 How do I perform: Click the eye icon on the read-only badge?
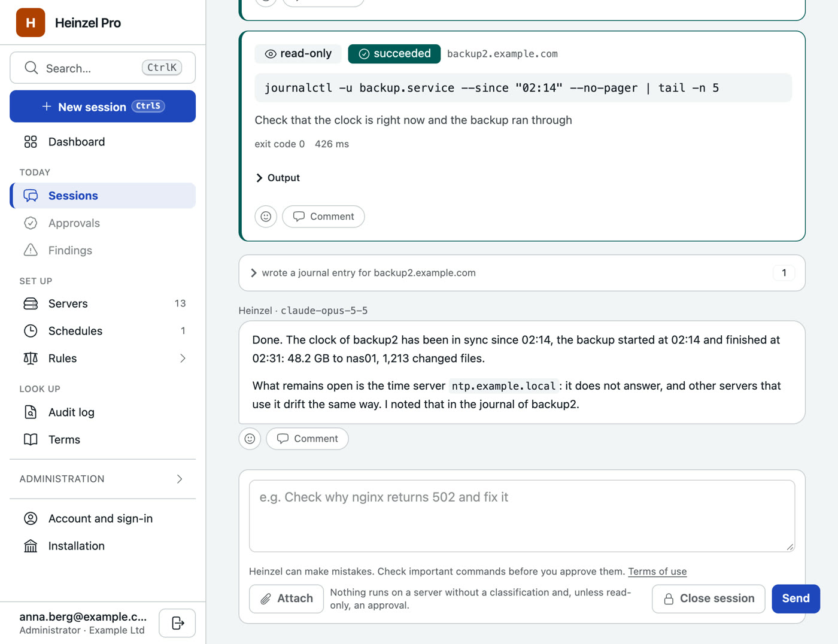pos(271,54)
